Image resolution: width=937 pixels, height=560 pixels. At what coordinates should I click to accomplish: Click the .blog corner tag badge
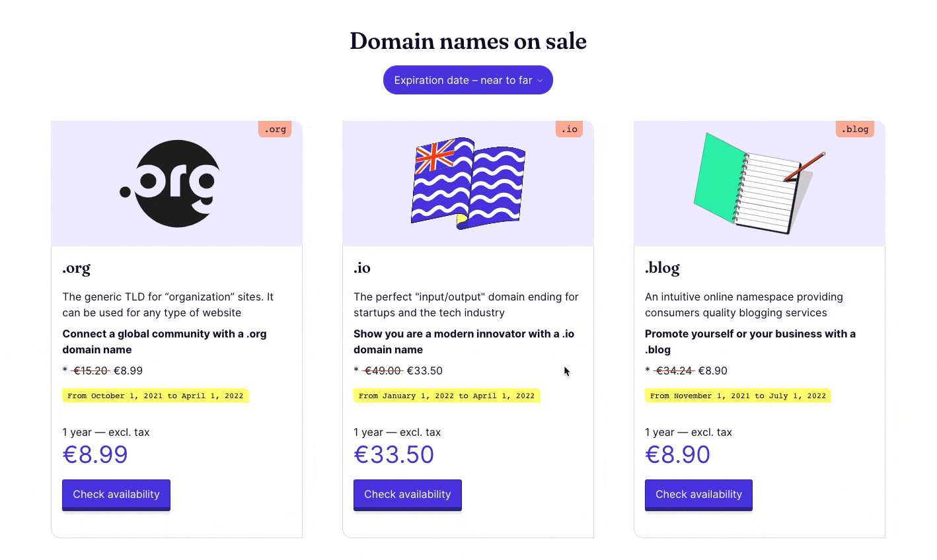[x=854, y=129]
